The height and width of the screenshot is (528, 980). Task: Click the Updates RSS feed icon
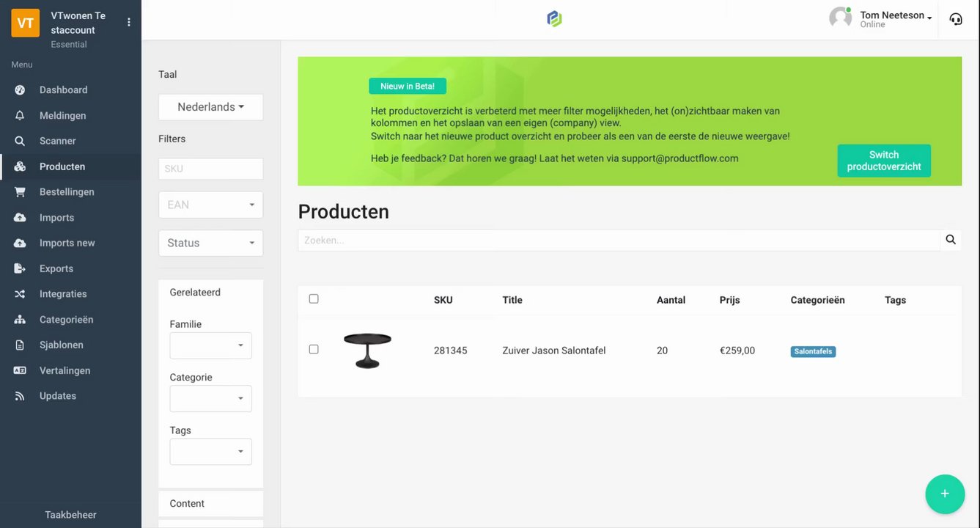pyautogui.click(x=20, y=396)
